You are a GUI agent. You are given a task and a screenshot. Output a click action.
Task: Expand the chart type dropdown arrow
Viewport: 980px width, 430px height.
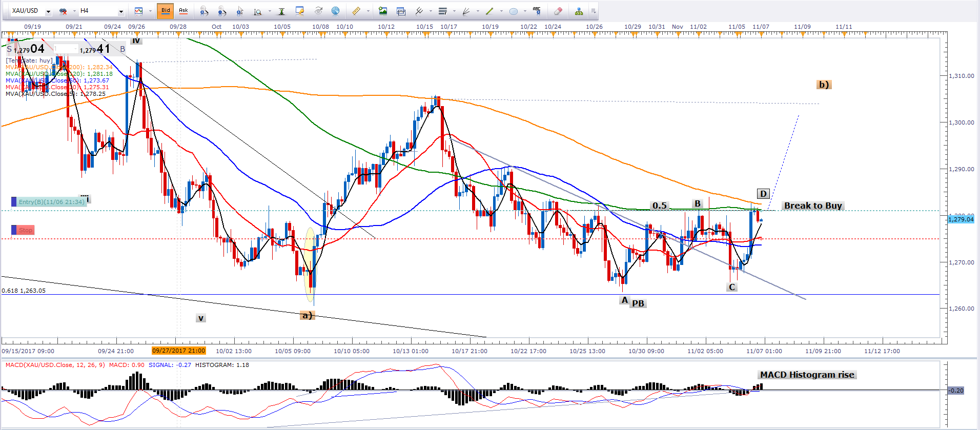click(150, 11)
